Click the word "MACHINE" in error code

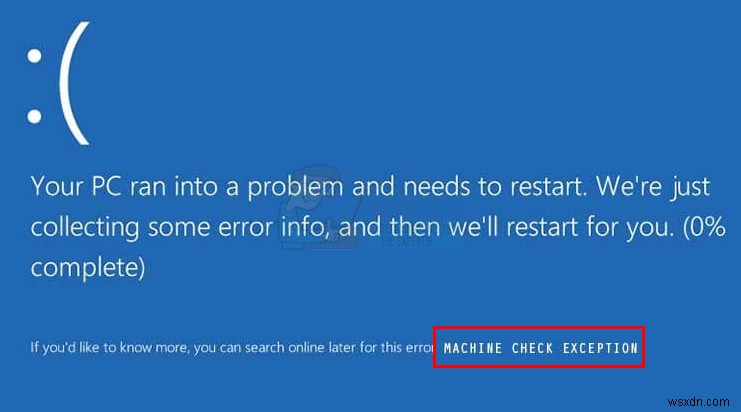point(473,348)
